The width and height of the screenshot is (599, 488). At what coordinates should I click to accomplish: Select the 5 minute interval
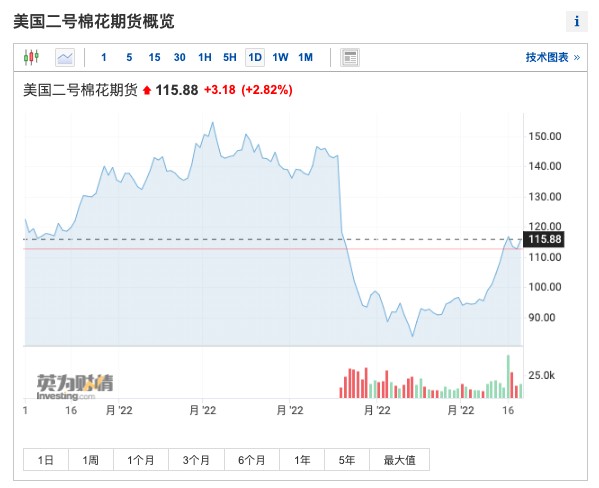click(129, 57)
